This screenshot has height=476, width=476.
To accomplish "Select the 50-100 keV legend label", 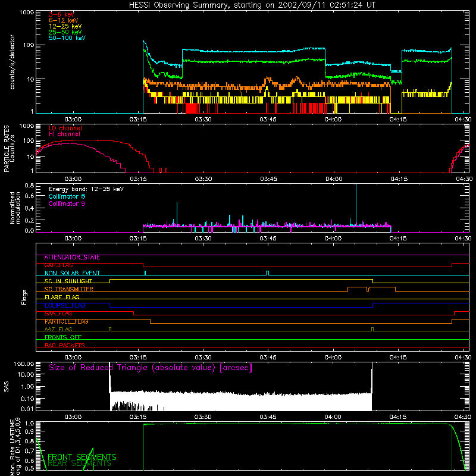I will [67, 38].
